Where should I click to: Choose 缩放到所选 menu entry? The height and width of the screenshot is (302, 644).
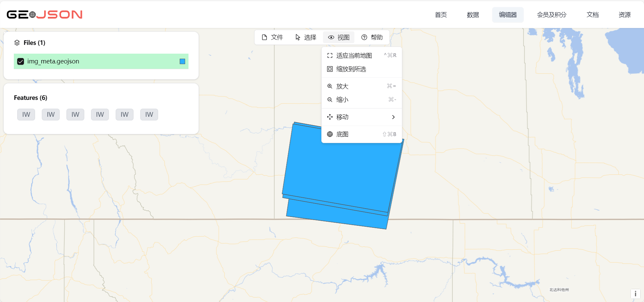(x=362, y=69)
